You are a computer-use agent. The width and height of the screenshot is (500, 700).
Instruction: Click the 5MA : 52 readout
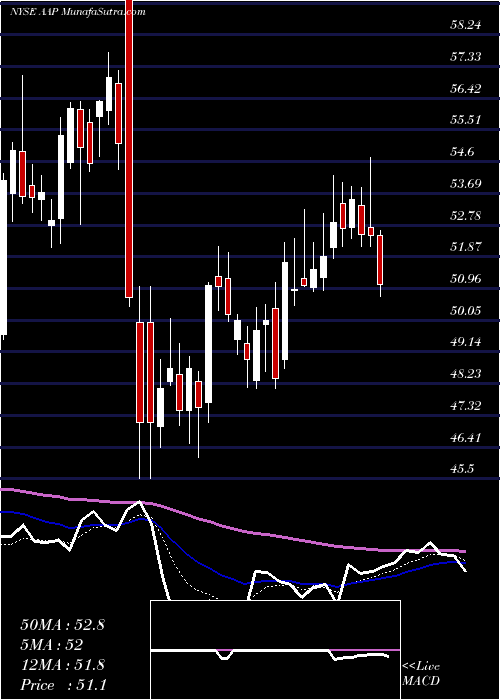coord(51,645)
